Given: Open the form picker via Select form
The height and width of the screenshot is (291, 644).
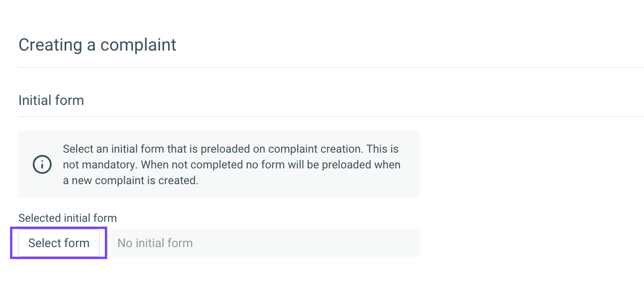Looking at the screenshot, I should click(x=59, y=243).
